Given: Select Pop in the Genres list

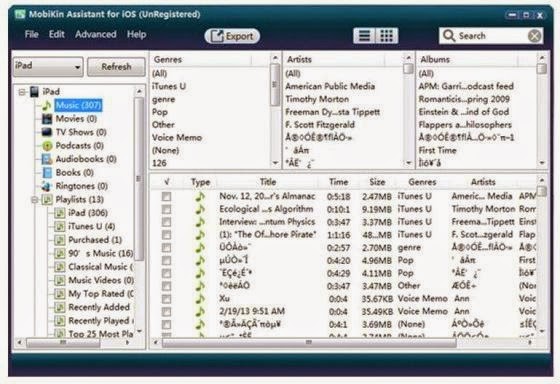Looking at the screenshot, I should point(160,112).
